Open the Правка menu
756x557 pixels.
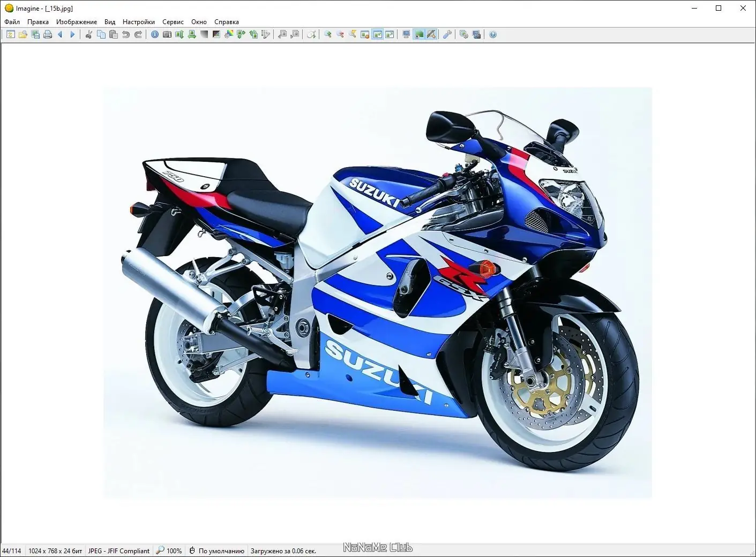(x=38, y=22)
